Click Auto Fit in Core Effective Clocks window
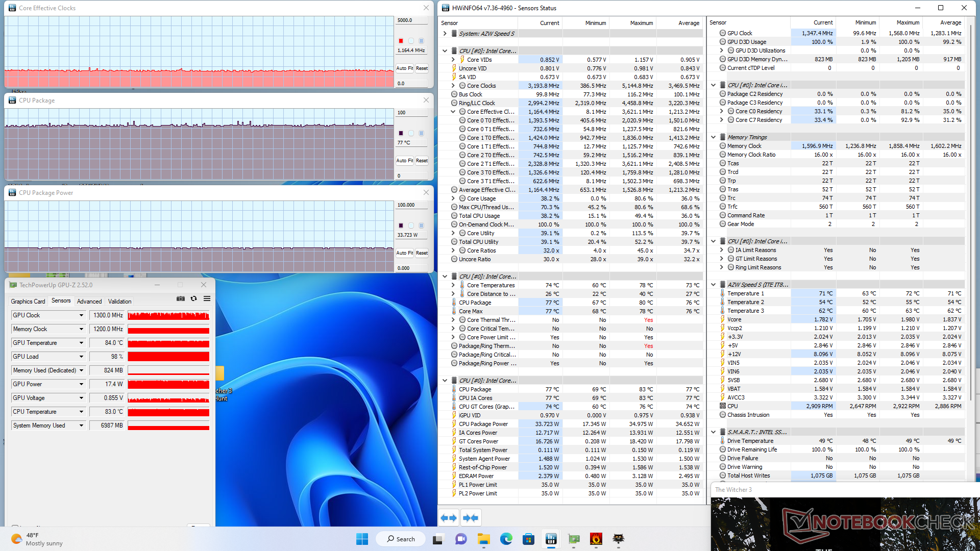The height and width of the screenshot is (551, 980). point(405,68)
